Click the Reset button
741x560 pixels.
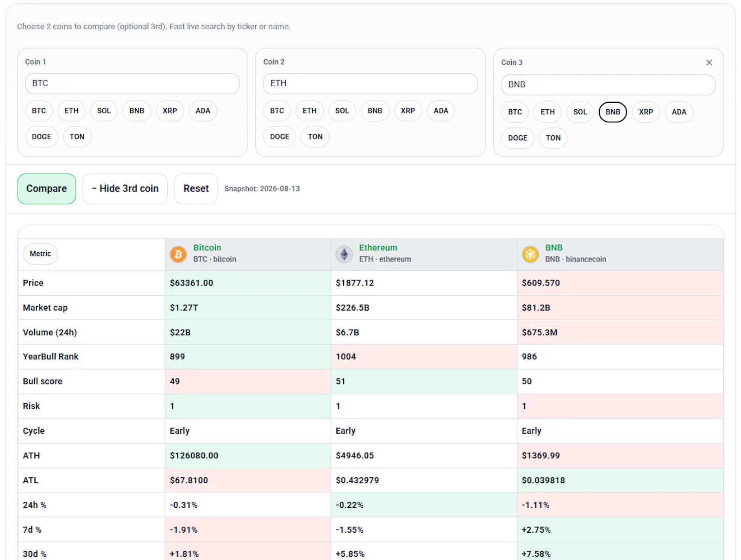pyautogui.click(x=196, y=189)
